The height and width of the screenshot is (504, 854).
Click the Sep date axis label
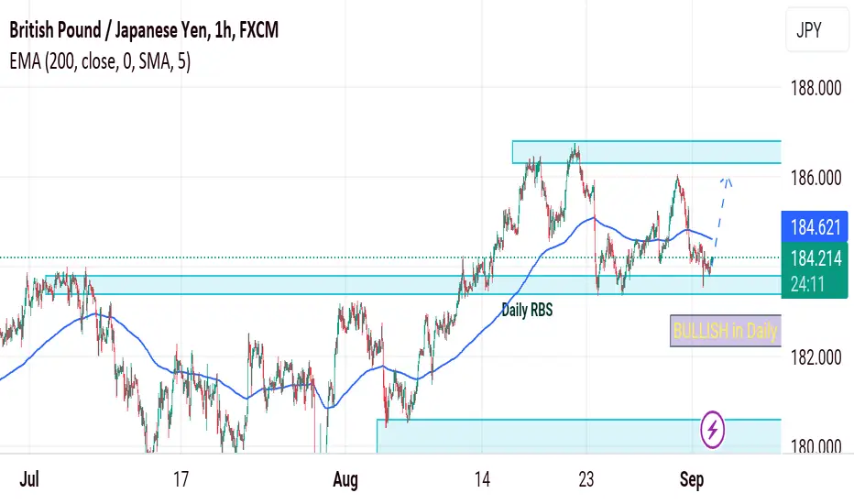692,480
